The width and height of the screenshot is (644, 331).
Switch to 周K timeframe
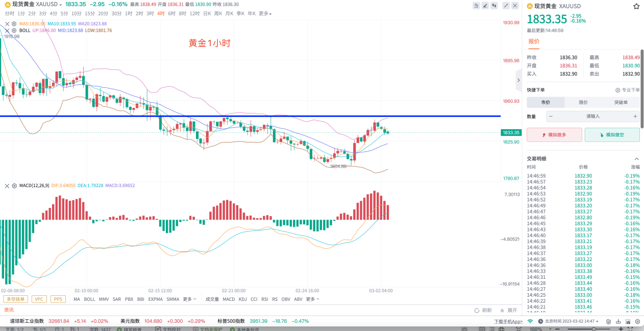218,13
